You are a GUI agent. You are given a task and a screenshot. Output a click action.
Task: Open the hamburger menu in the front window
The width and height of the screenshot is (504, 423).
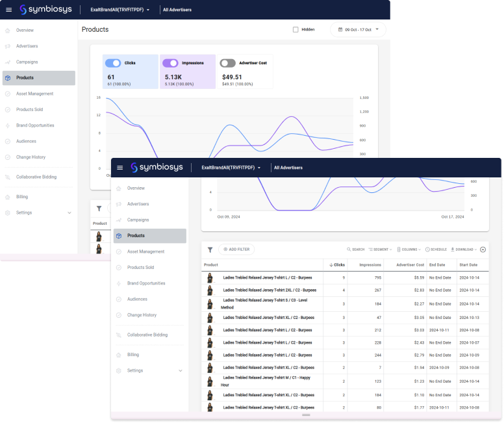point(120,168)
